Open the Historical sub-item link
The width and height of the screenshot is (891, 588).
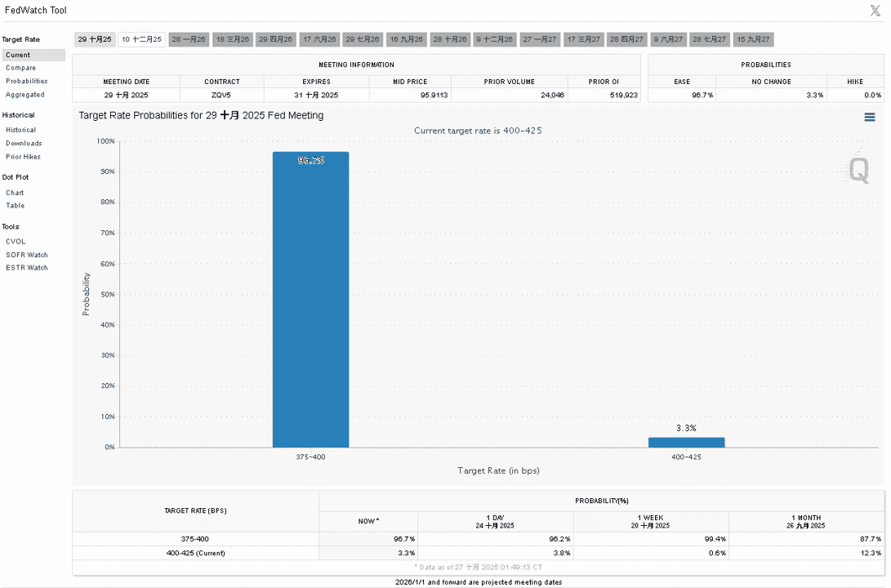pyautogui.click(x=21, y=130)
